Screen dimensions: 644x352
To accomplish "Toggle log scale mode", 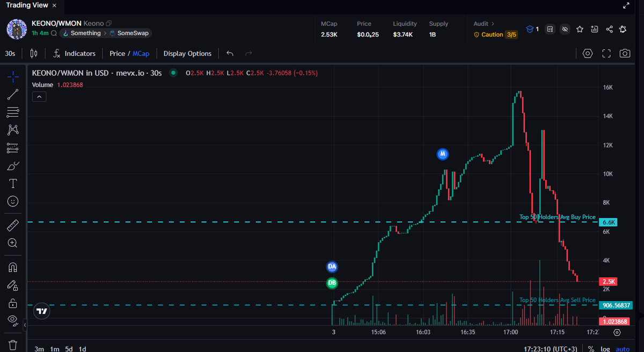I will pyautogui.click(x=605, y=349).
